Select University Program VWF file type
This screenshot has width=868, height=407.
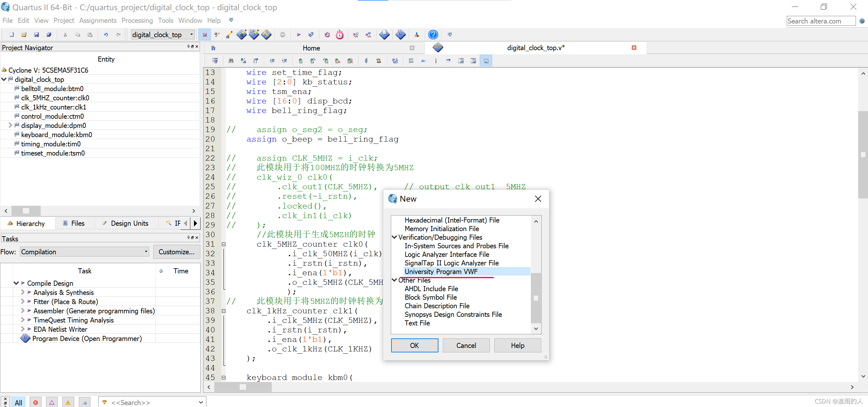point(441,271)
